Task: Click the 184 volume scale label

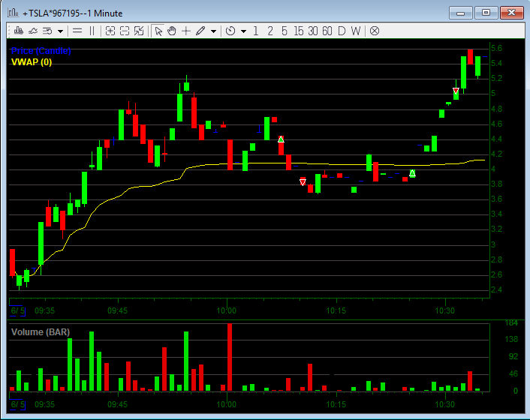Action: tap(511, 323)
